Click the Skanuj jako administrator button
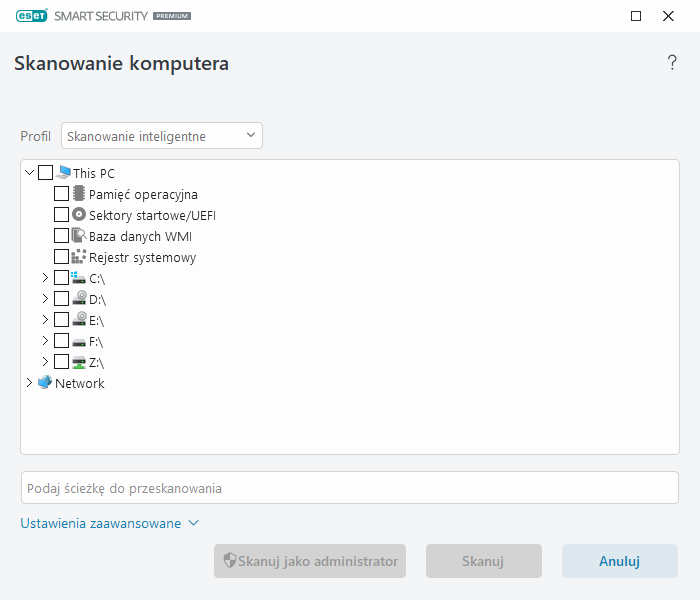The height and width of the screenshot is (600, 700). click(310, 561)
